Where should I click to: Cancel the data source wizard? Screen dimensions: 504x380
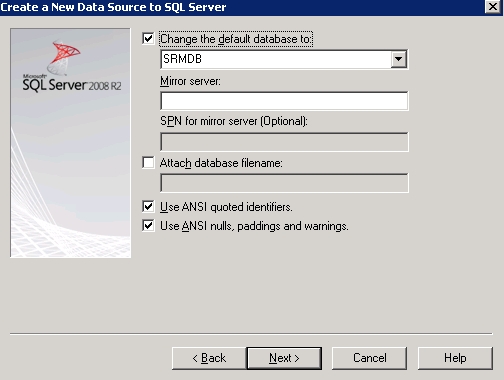369,358
